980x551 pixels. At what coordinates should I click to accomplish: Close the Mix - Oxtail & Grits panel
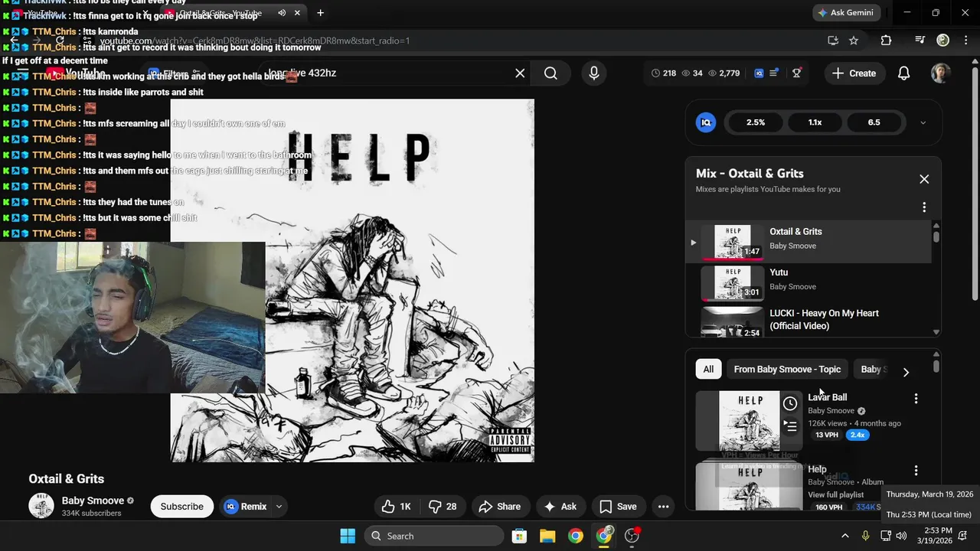point(924,179)
